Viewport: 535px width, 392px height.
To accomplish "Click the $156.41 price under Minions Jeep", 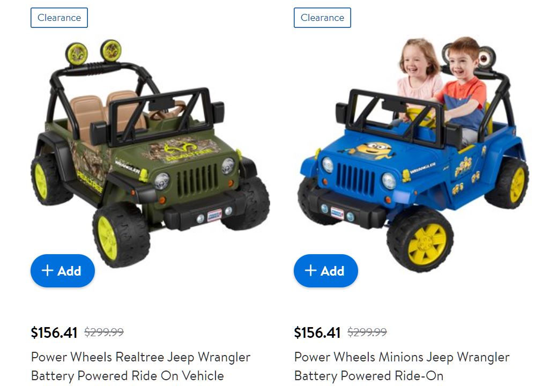I will click(317, 332).
